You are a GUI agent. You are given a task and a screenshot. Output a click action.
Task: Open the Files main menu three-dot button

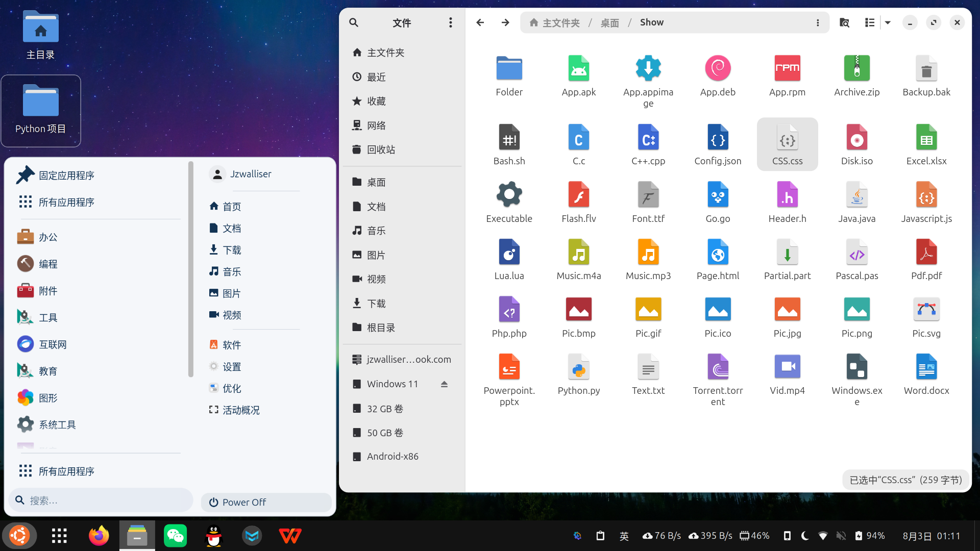tap(450, 22)
